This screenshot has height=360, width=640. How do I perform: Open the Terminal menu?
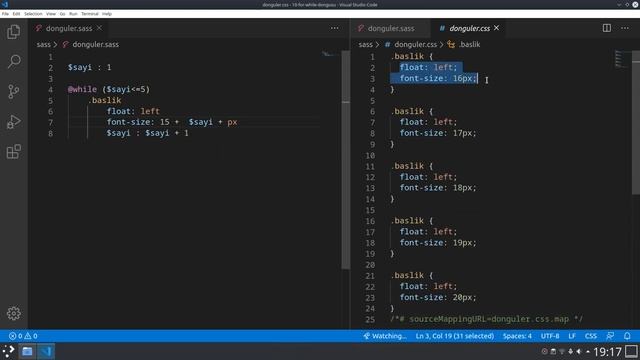90,14
